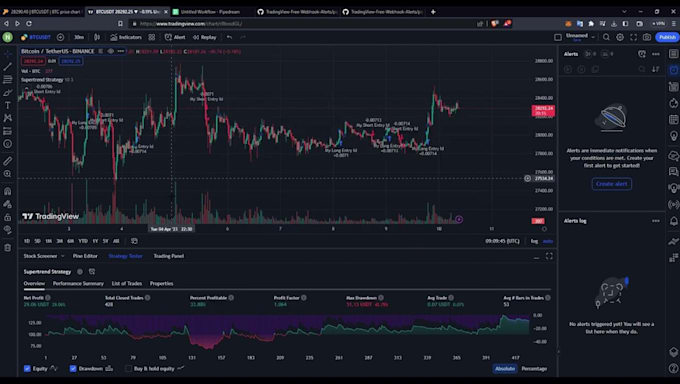This screenshot has height=384, width=680.
Task: Open the brush drawing tool
Action: coord(7,92)
